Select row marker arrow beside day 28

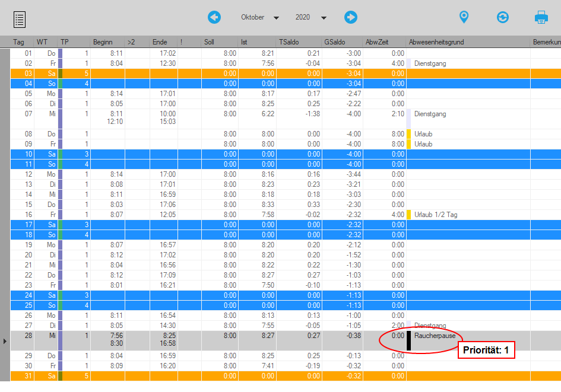5,341
